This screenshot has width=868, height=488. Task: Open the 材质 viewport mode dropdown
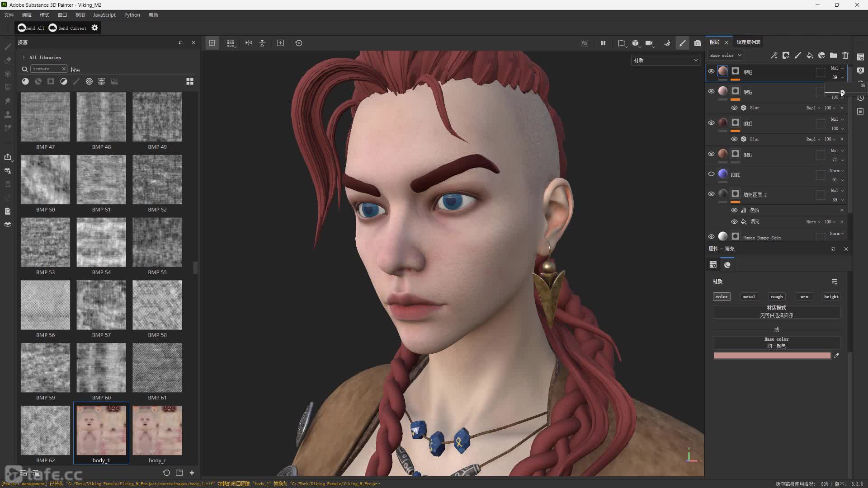point(665,60)
